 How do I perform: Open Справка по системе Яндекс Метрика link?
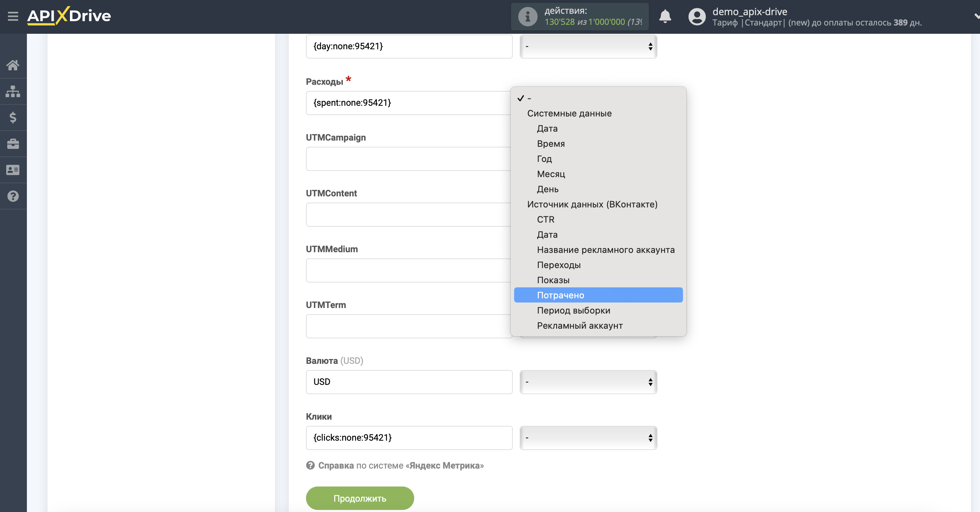pyautogui.click(x=401, y=465)
